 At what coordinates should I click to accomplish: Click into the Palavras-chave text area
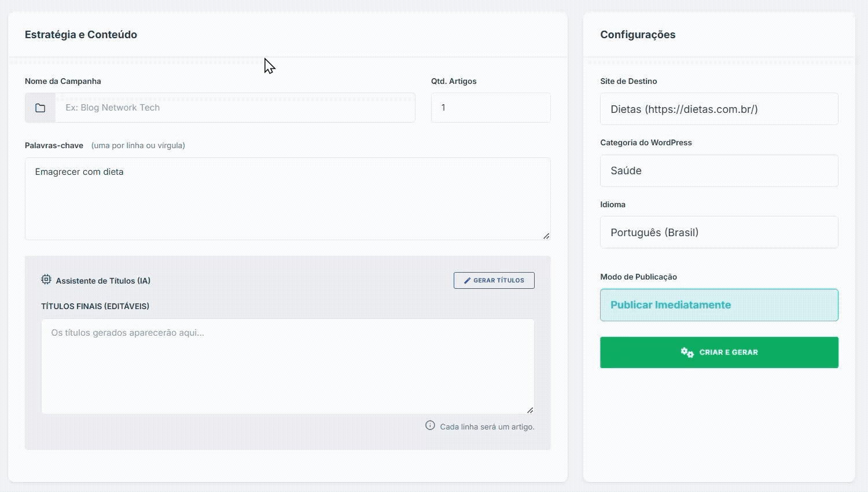coord(287,200)
